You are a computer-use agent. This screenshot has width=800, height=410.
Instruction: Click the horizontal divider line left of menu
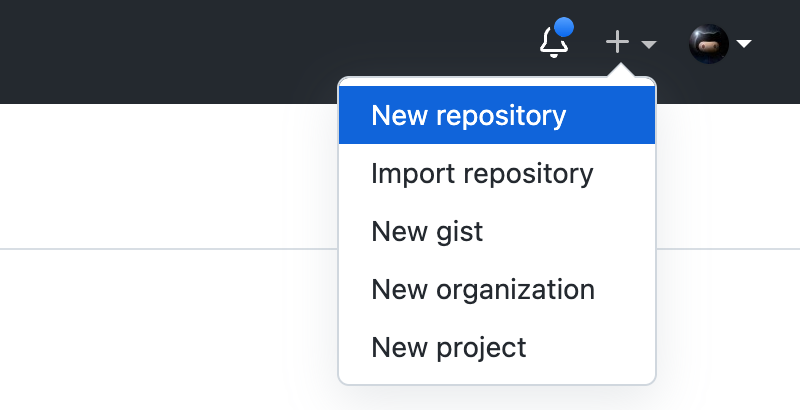pyautogui.click(x=170, y=247)
